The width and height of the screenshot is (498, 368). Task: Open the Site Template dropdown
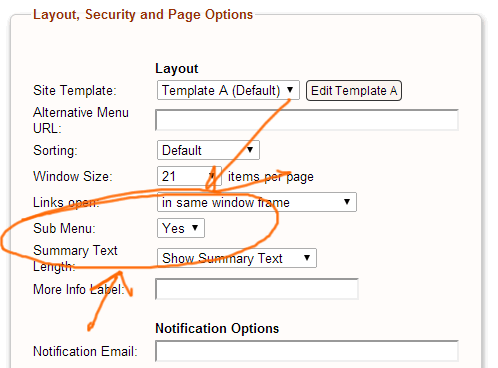(x=228, y=90)
